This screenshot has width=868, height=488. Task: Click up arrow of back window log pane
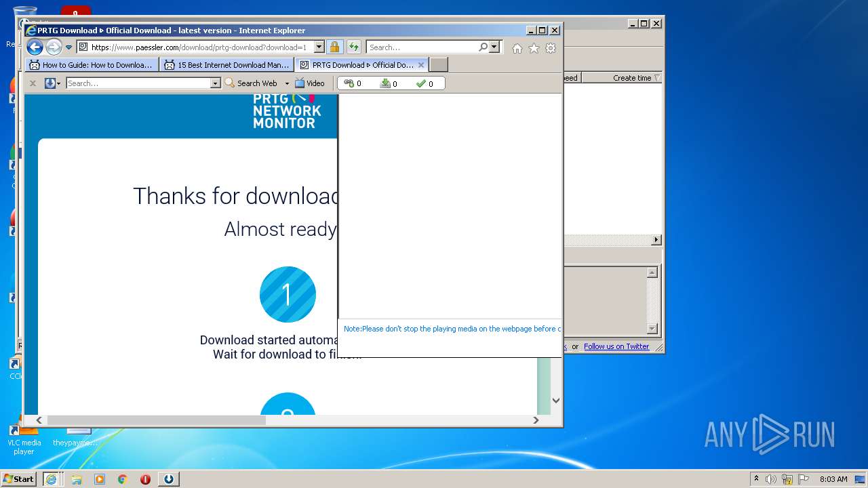coord(652,272)
